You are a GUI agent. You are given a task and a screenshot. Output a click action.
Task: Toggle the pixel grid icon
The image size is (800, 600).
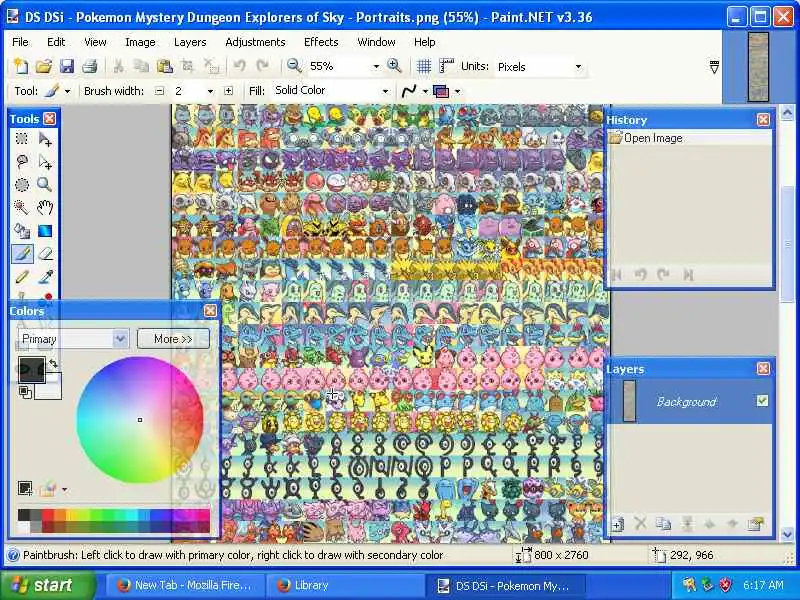[x=423, y=66]
